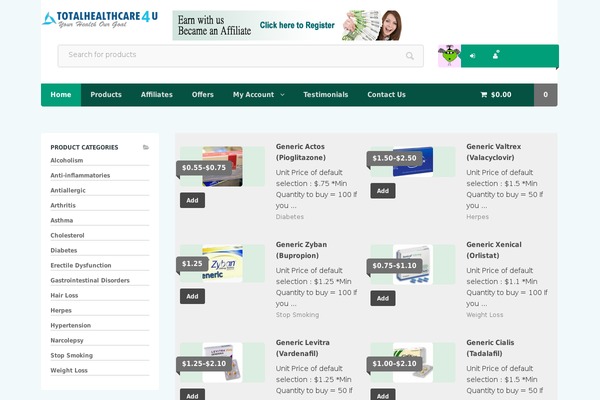Click the cart item count badge
This screenshot has width=600, height=400.
[x=546, y=95]
